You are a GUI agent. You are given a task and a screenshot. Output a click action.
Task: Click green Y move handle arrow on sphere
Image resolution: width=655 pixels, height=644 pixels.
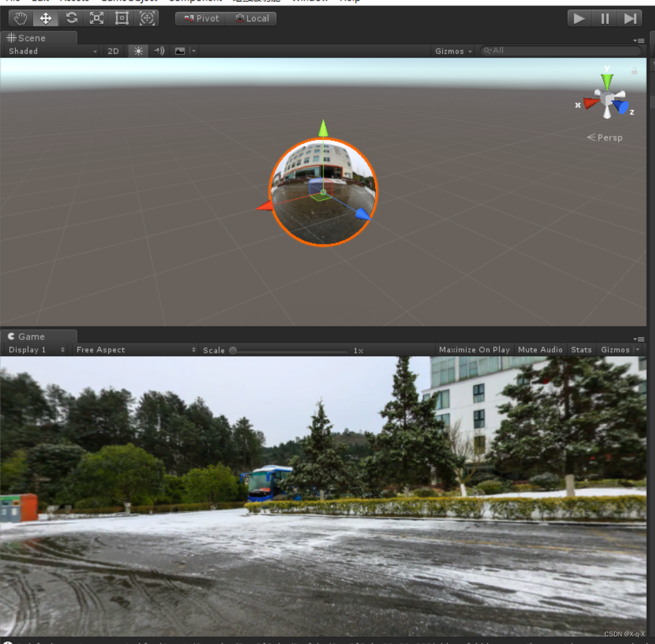pos(323,128)
